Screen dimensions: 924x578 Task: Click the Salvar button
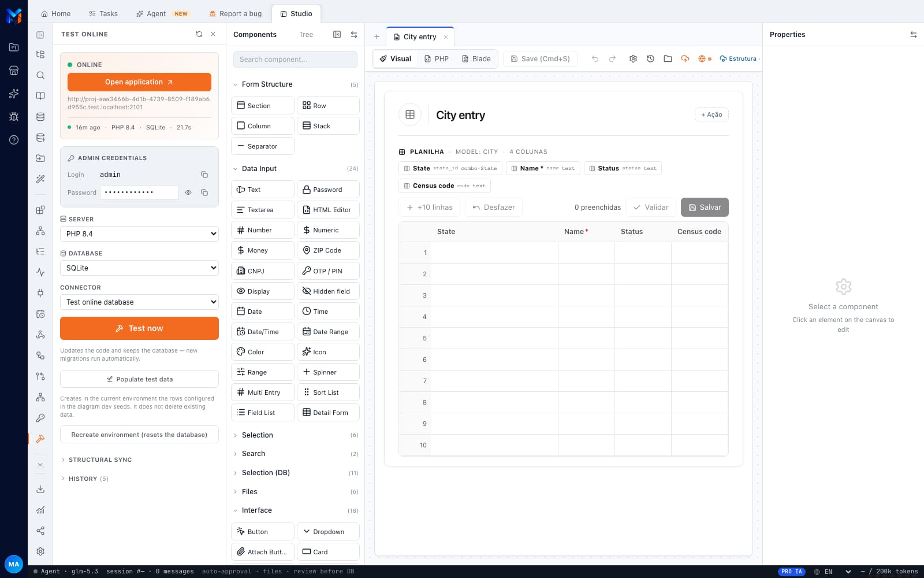click(705, 207)
